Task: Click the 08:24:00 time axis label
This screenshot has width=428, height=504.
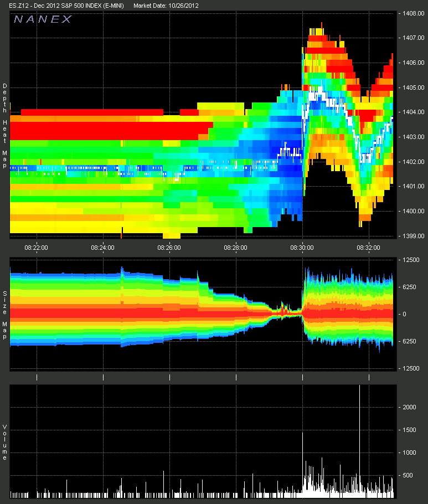Action: pos(103,248)
